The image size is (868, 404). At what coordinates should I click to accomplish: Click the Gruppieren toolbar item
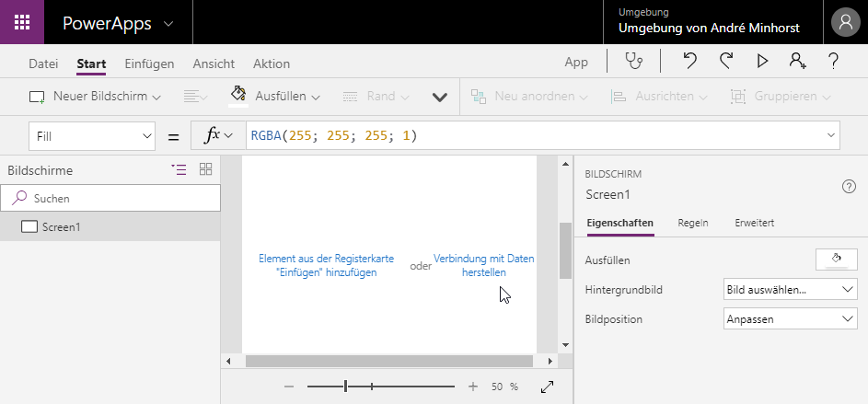[781, 97]
